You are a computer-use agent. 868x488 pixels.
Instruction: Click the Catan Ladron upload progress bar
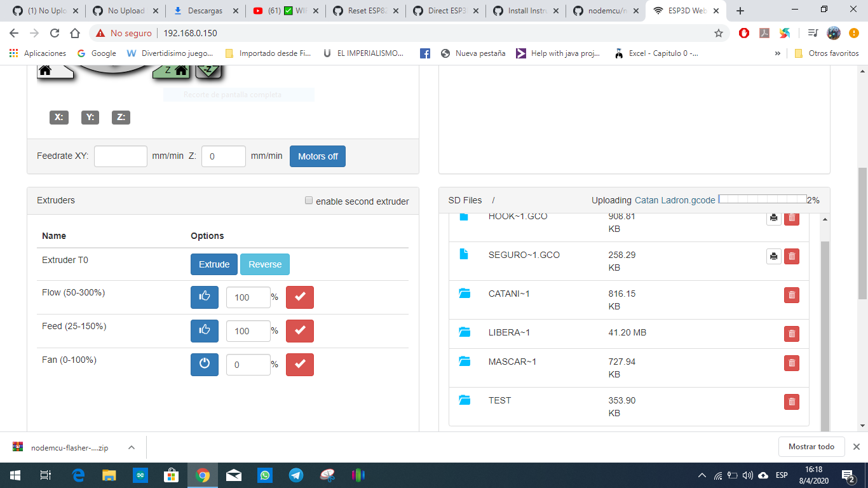pyautogui.click(x=762, y=199)
